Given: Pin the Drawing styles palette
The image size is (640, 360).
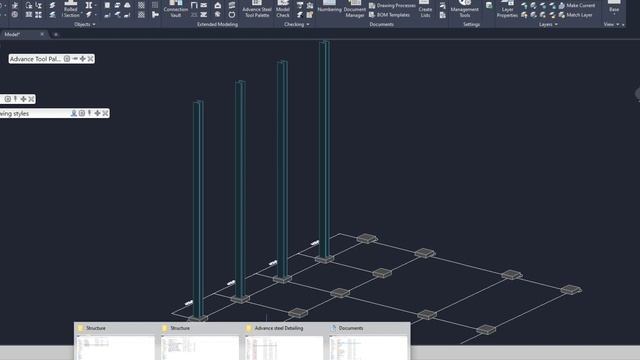Looking at the screenshot, I should 89,113.
